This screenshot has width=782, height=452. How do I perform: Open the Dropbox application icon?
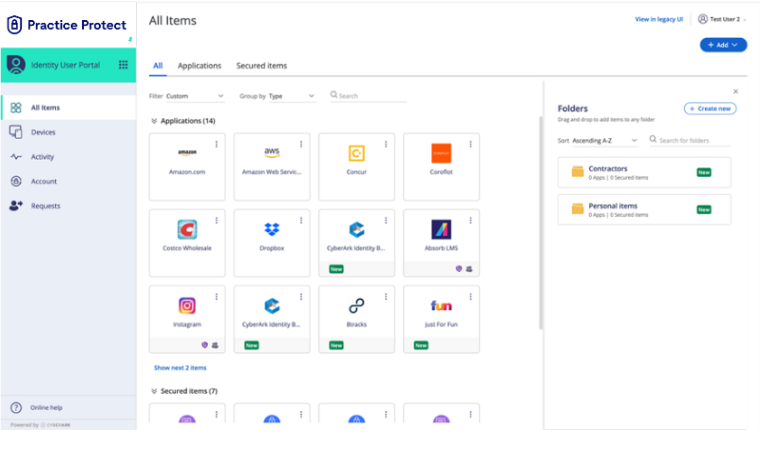[272, 229]
